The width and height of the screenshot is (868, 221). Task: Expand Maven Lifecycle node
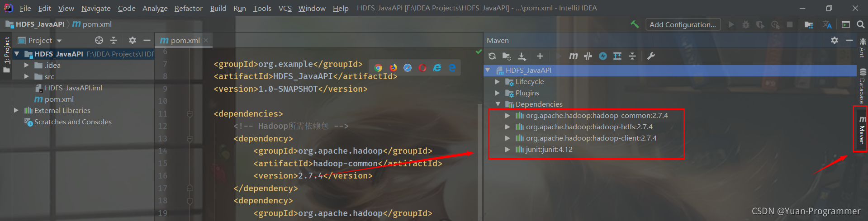click(498, 81)
